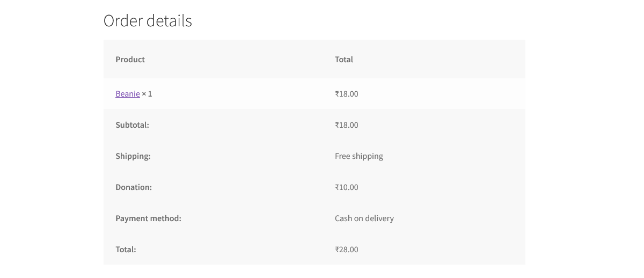Open the Beanie product link

click(127, 94)
